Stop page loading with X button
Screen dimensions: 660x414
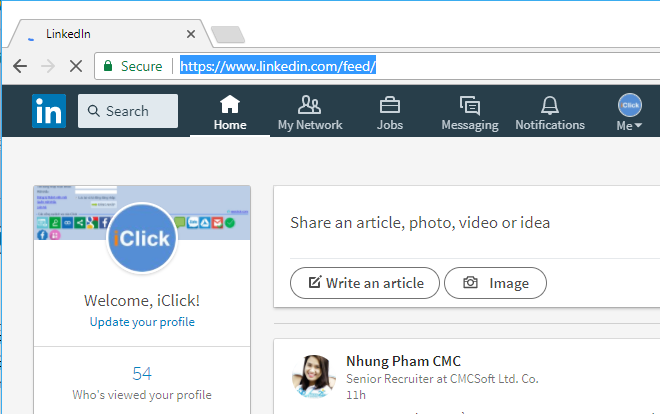coord(76,66)
